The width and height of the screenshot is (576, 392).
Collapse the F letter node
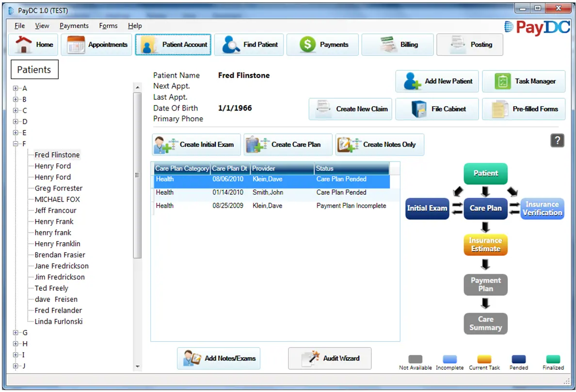(x=16, y=143)
